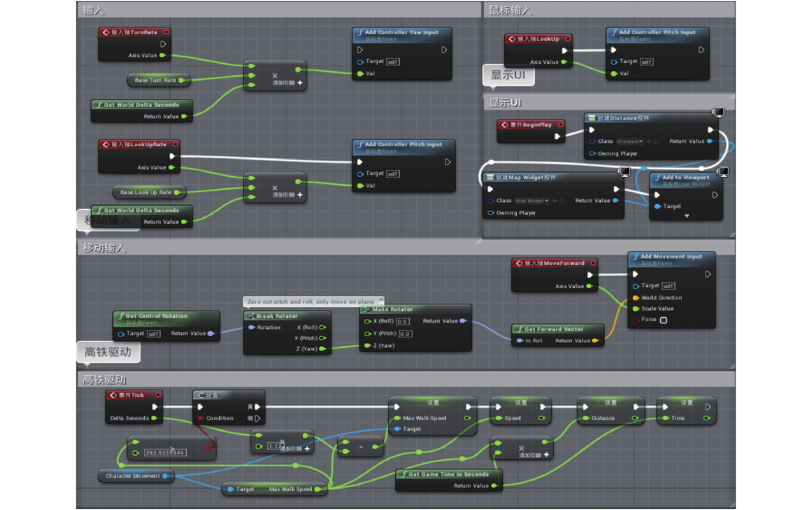Click the Get World Delta Seconds icon under Base Turn Rate
This screenshot has height=510, width=812.
click(99, 105)
